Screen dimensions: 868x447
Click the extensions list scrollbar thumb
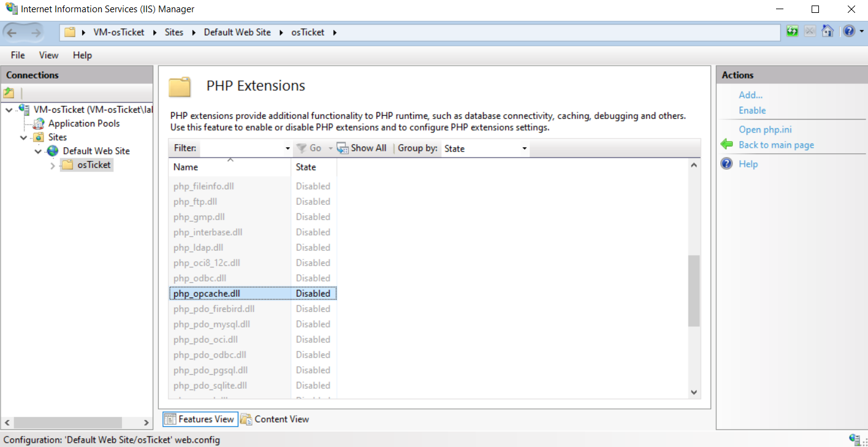[694, 291]
